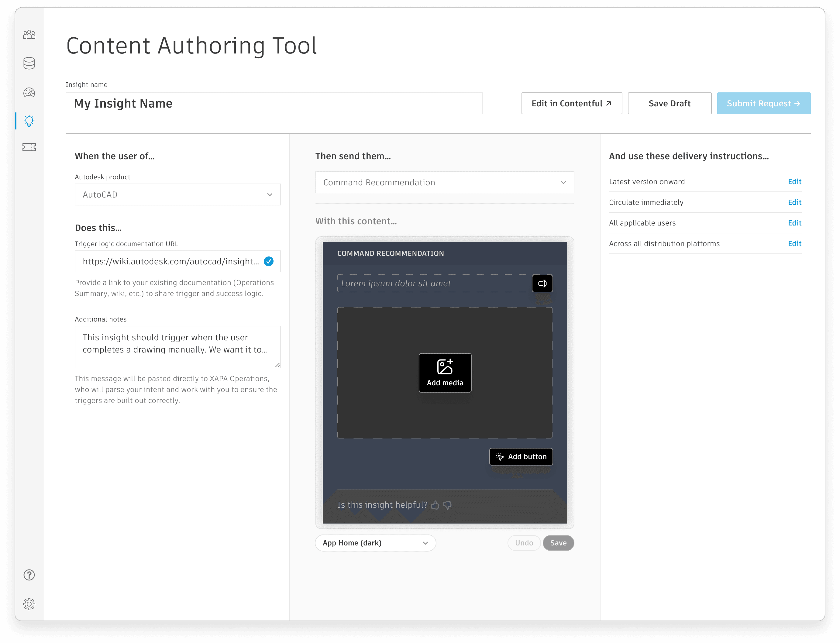Click the thumbs up feedback icon
The width and height of the screenshot is (840, 643).
click(x=435, y=505)
